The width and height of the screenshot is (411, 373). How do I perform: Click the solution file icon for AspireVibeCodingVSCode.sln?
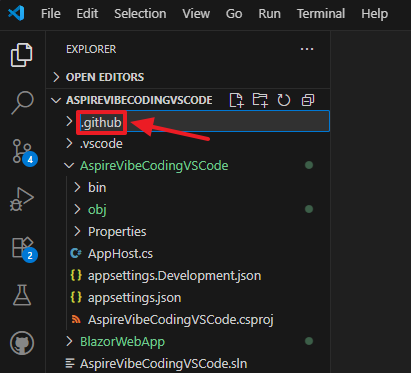(70, 363)
